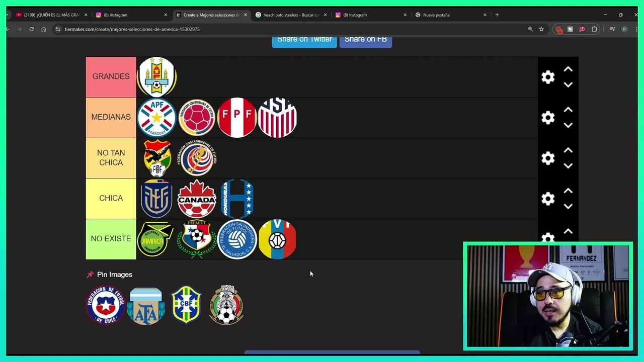644x362 pixels.
Task: Switch to the YouTube ¿QUIÉN ES EL MÁS GRANDE tab
Action: click(x=51, y=15)
